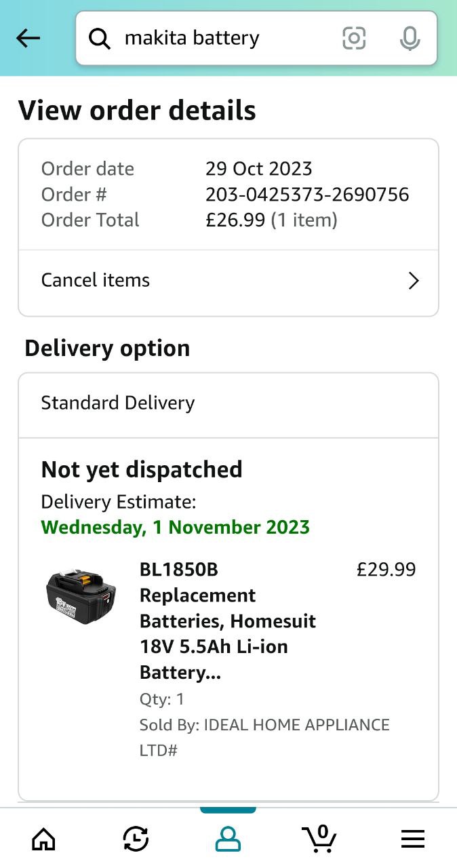Open the BL1850B Replacement Batteries product title
This screenshot has height=868, width=457.
[x=228, y=621]
